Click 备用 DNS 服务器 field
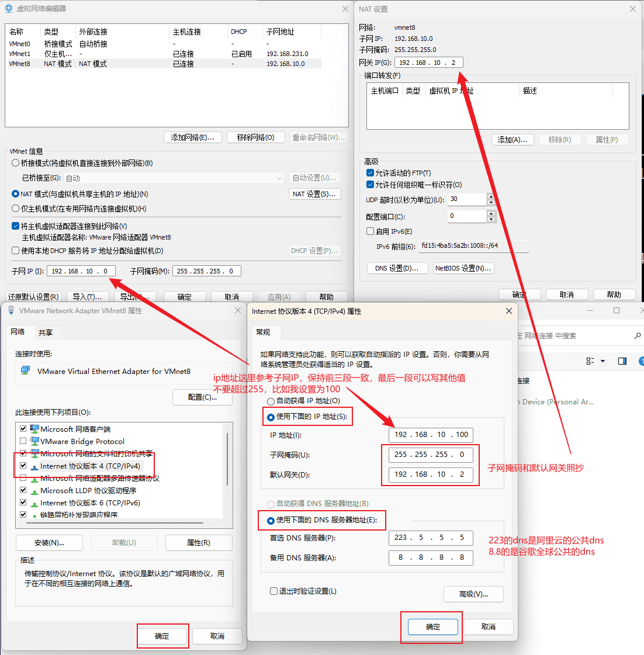Image resolution: width=644 pixels, height=655 pixels. pyautogui.click(x=431, y=557)
